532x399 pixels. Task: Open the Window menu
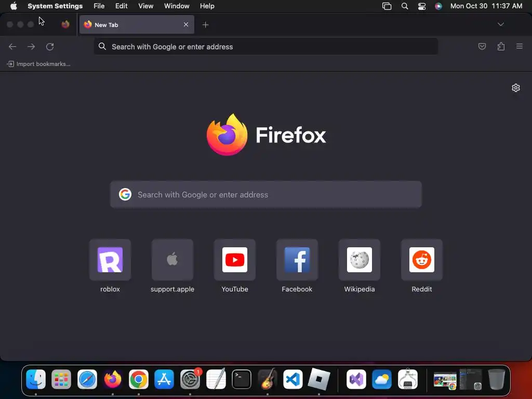click(177, 6)
